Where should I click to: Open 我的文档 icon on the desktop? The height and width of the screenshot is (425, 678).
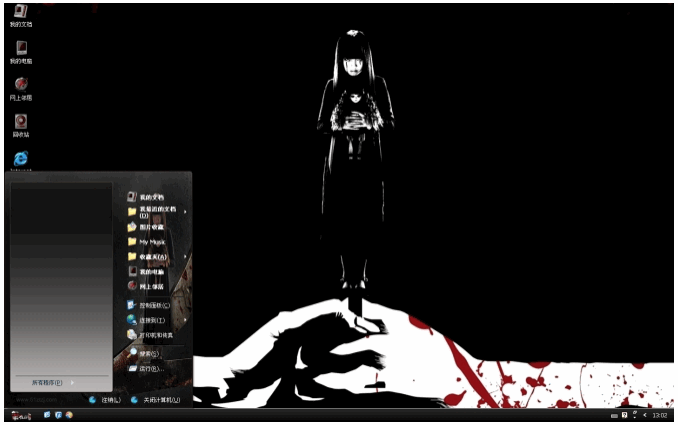[x=21, y=16]
